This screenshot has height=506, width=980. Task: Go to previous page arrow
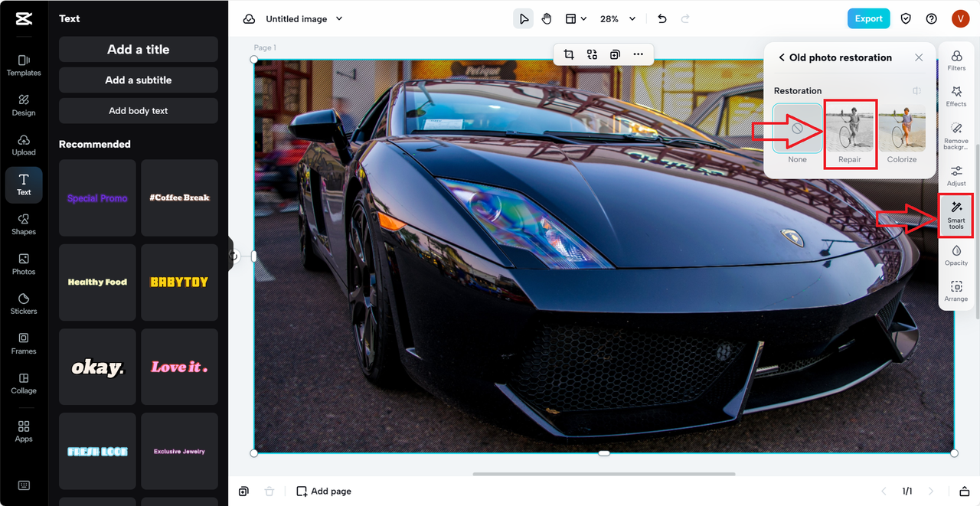pos(884,491)
